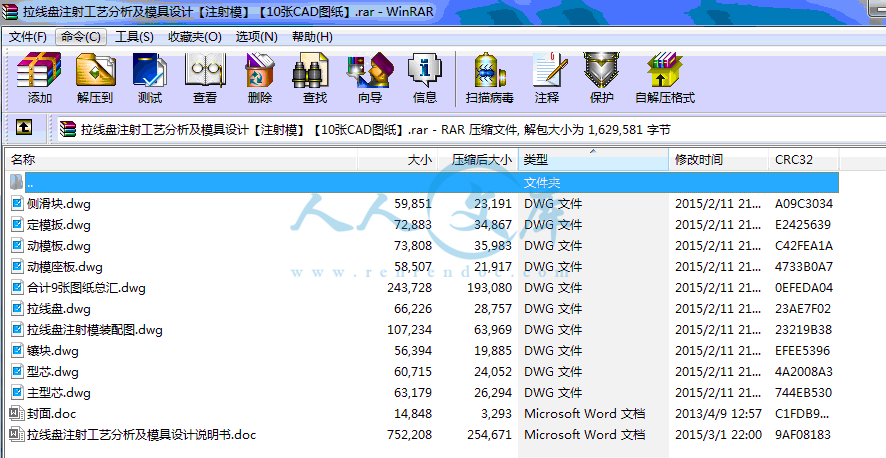Click the file icon of 动模板.dwg
This screenshot has width=886, height=458.
click(18, 246)
